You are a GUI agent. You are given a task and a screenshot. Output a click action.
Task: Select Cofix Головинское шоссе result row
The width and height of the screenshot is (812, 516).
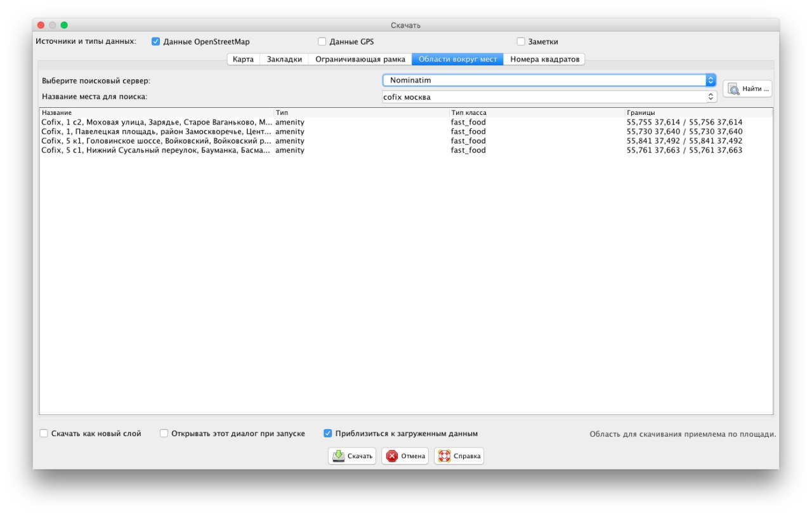(406, 141)
